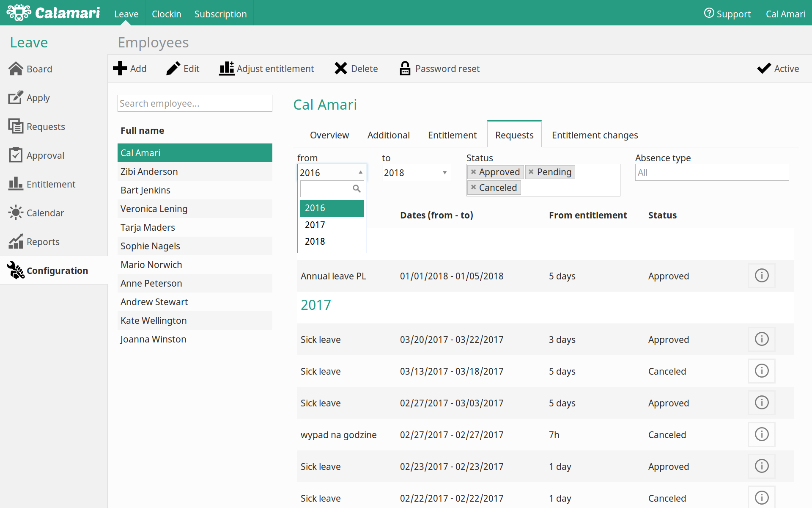Toggle the Active employees filter
This screenshot has height=508, width=812.
778,69
